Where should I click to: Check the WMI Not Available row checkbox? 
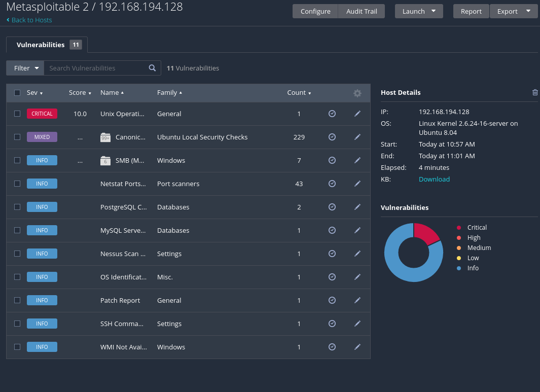(x=17, y=347)
